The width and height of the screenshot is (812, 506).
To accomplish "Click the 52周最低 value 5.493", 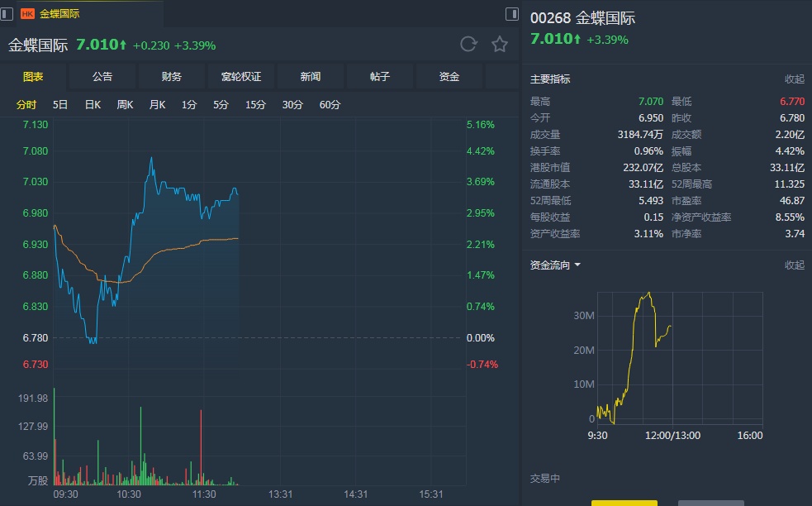I will 650,201.
